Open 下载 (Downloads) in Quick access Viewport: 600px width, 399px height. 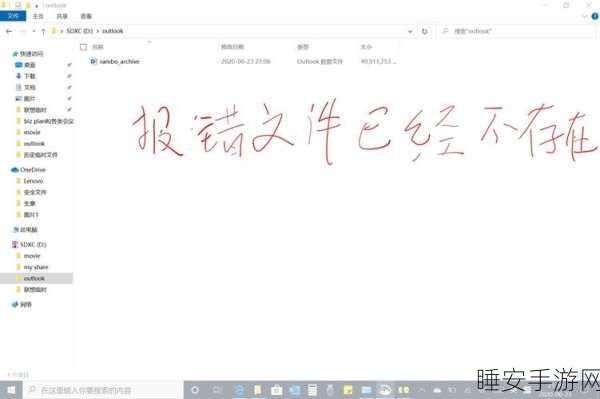coord(30,76)
